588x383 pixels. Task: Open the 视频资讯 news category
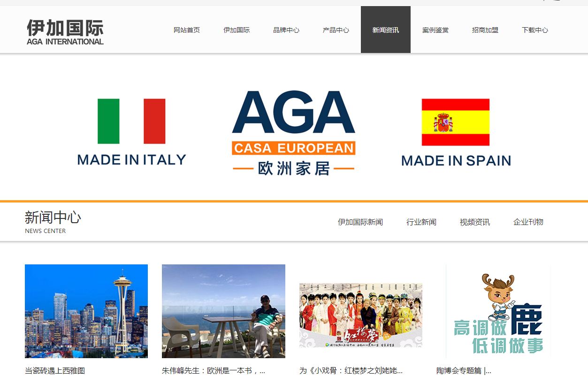[x=475, y=222]
